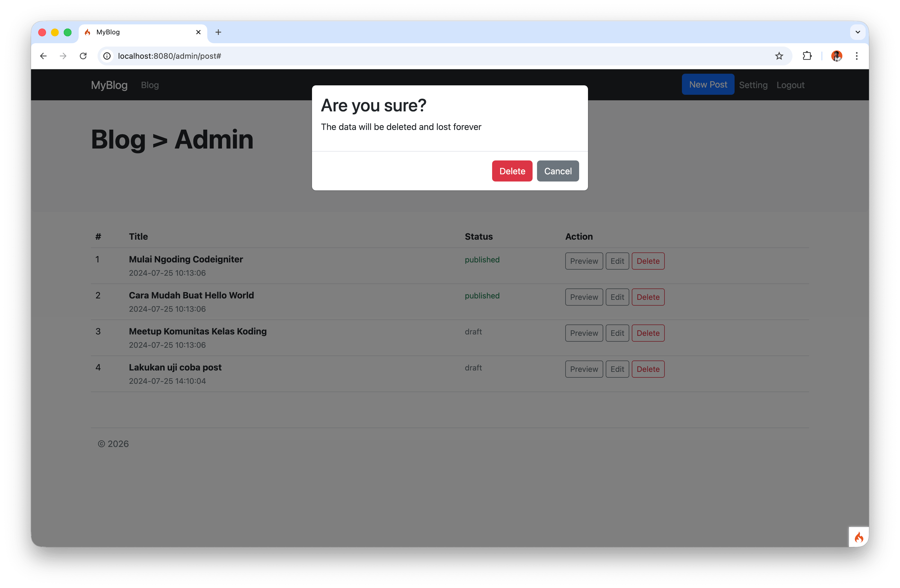
Task: Open the Chrome profile avatar
Action: [x=837, y=56]
